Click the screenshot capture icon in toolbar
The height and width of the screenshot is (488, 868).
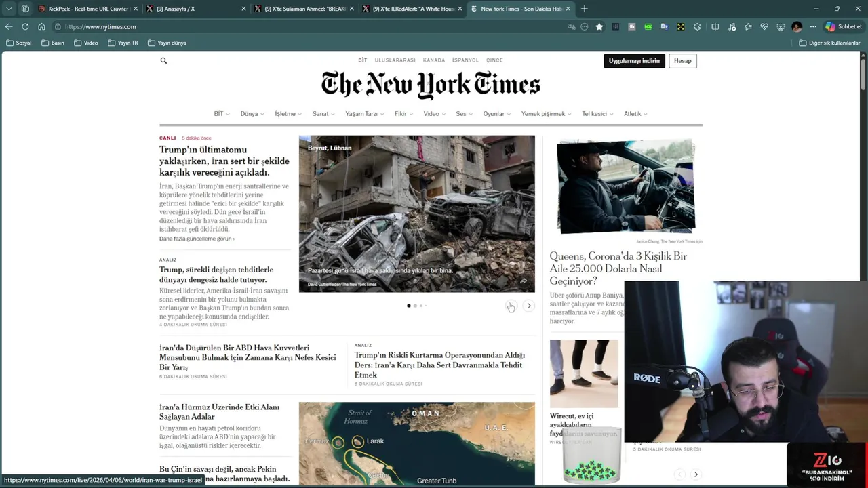point(781,26)
